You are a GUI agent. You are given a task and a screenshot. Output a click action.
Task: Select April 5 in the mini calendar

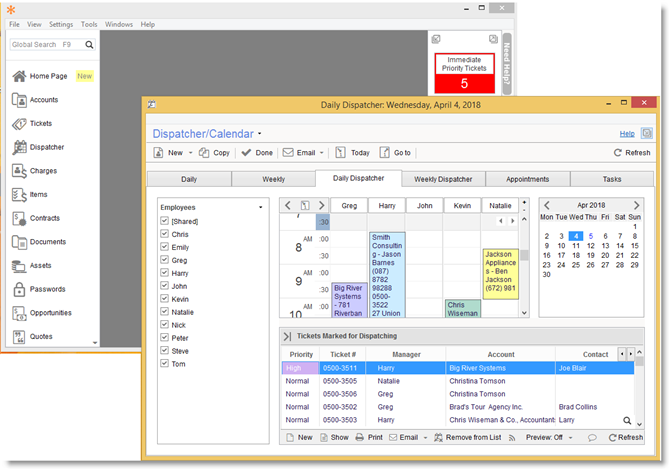tap(590, 236)
